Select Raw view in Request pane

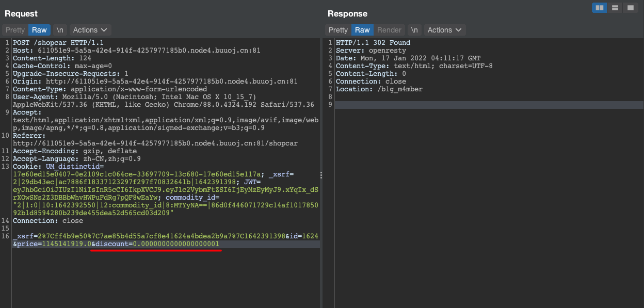[40, 30]
